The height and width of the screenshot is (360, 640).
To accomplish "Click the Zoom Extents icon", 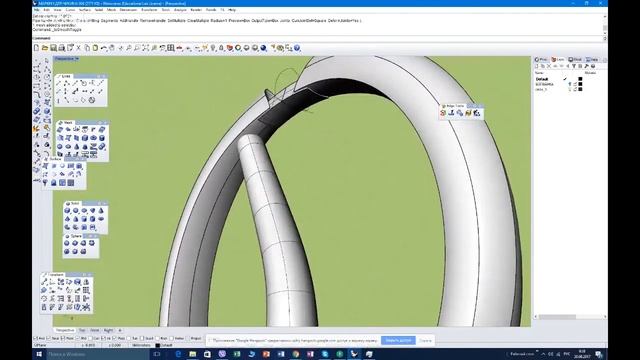I will (146, 48).
